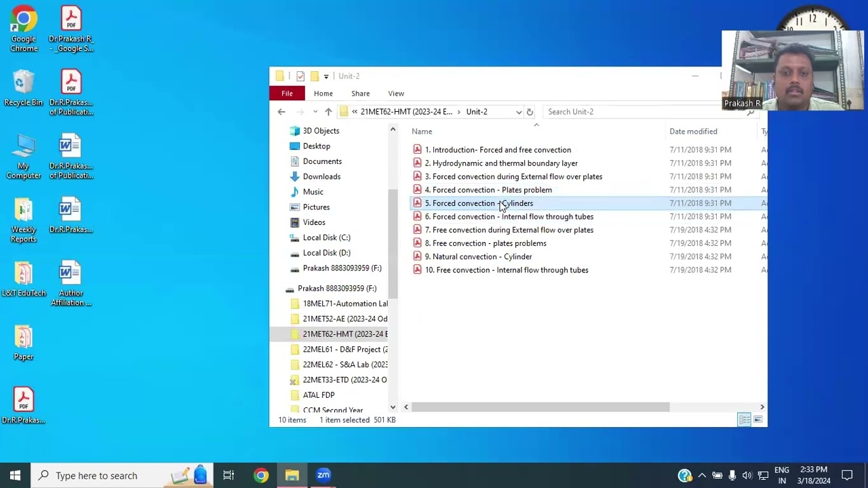Open the notification center icon

click(x=847, y=476)
